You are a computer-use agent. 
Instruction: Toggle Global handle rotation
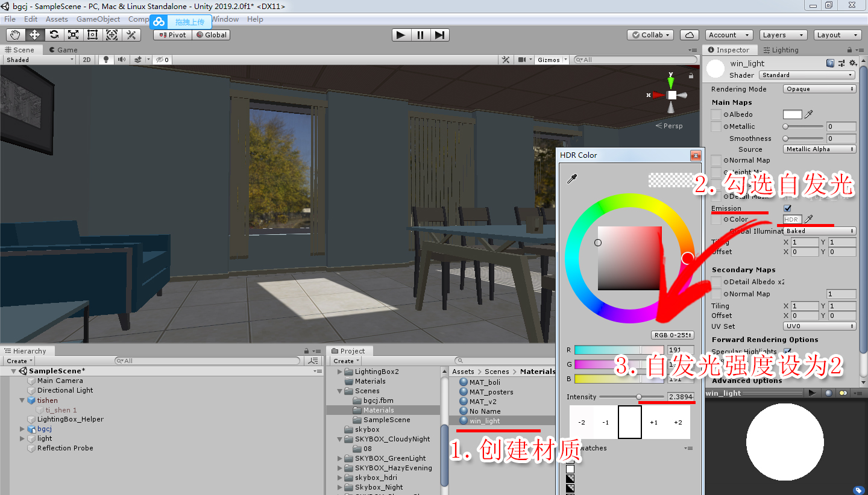point(211,35)
